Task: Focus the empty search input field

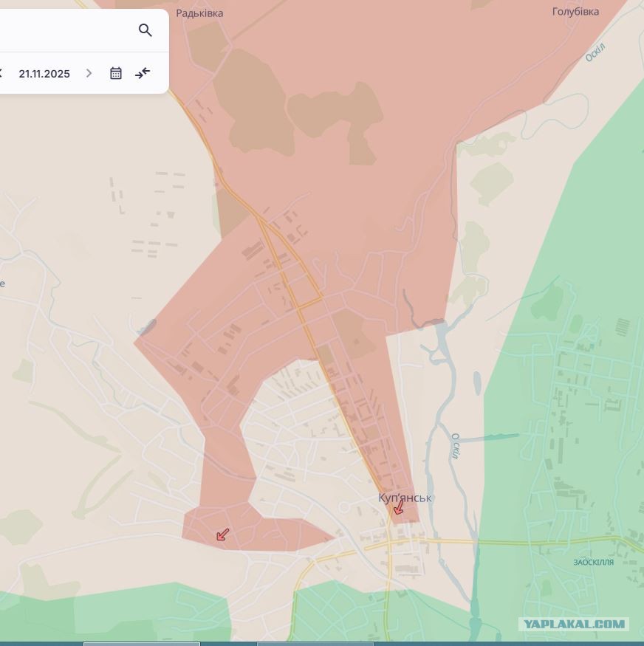Action: 66,30
